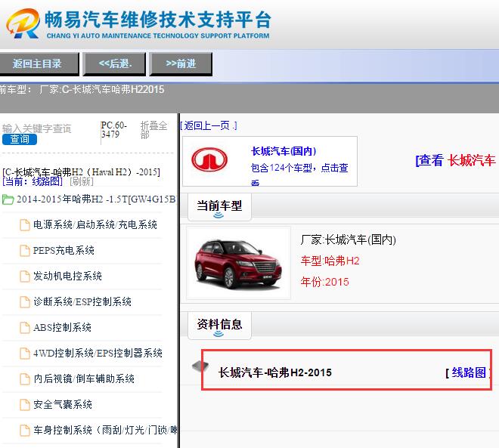Image resolution: width=499 pixels, height=448 pixels.
Task: Click the [查看 长城汽车 link
Action: tap(455, 160)
